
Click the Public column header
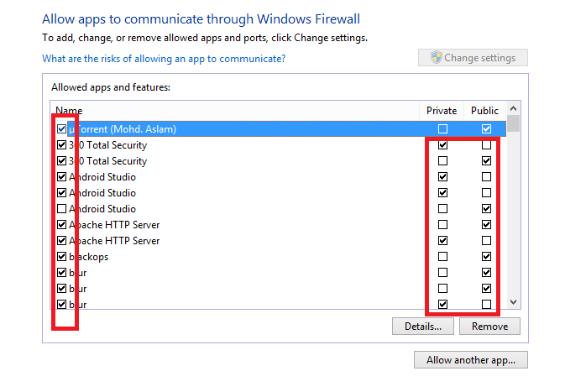pyautogui.click(x=484, y=111)
